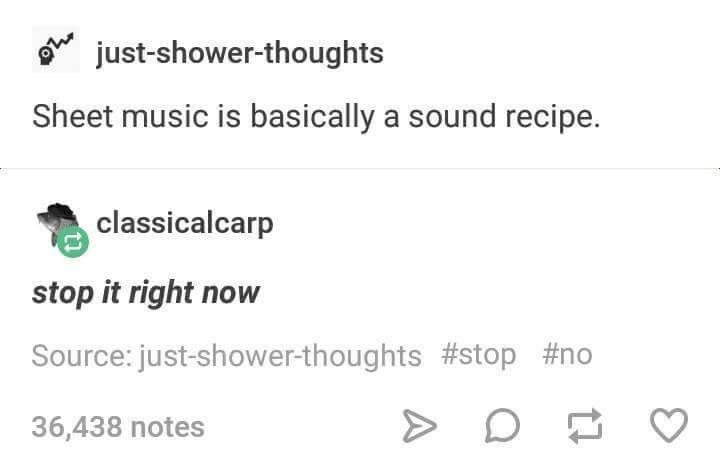Open the classicalcarp fish avatar
The image size is (720, 465).
click(57, 219)
